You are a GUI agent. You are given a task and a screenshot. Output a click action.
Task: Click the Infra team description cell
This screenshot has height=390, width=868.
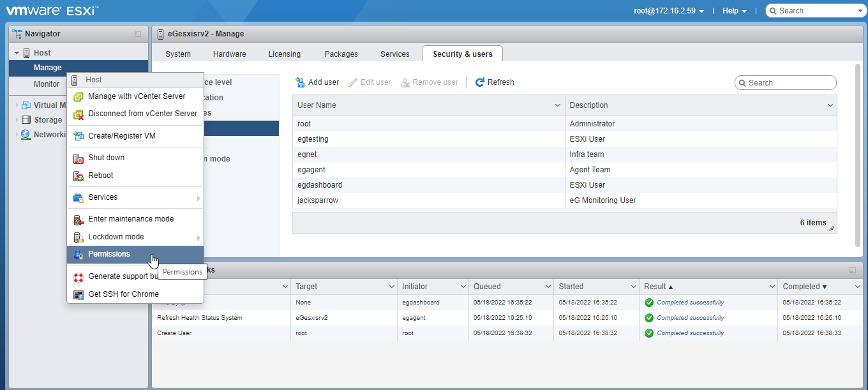pos(701,154)
